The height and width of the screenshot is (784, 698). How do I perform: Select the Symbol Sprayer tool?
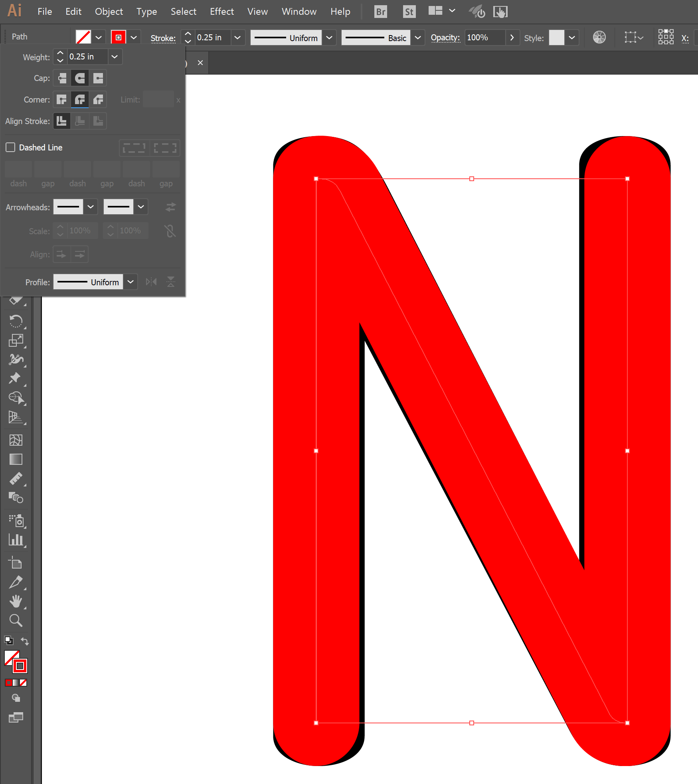point(16,521)
